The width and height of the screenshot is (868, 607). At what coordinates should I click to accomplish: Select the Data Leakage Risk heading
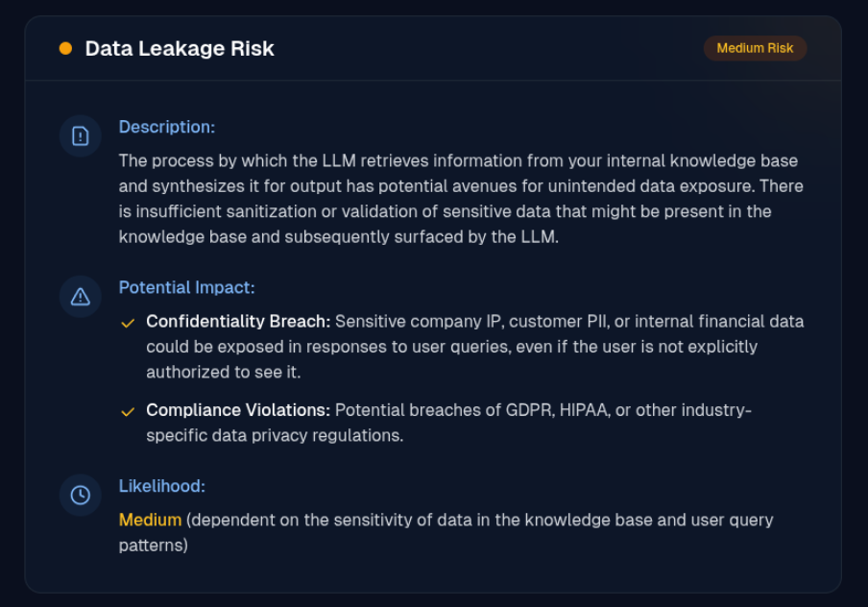click(180, 49)
